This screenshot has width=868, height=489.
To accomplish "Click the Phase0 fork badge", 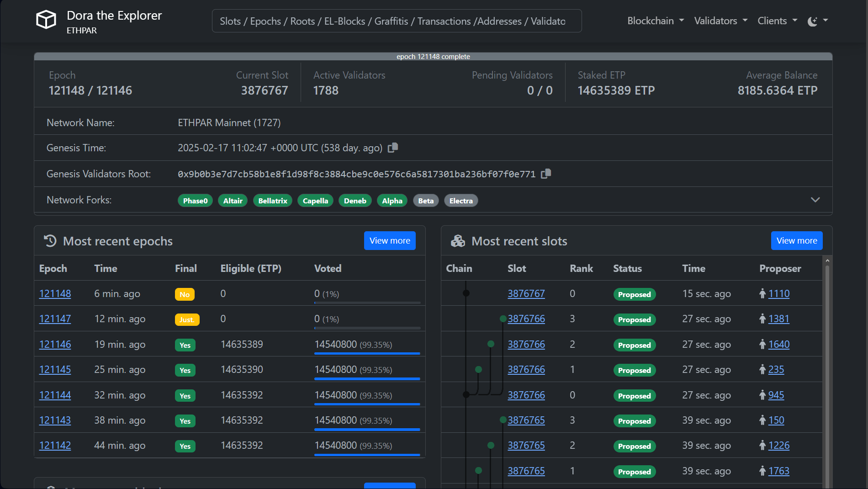I will pos(195,201).
